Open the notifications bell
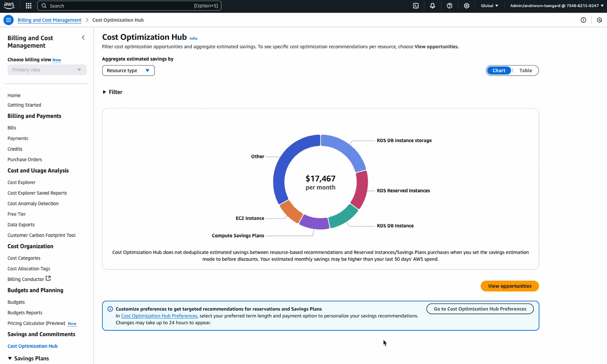The height and width of the screenshot is (364, 607). click(432, 6)
